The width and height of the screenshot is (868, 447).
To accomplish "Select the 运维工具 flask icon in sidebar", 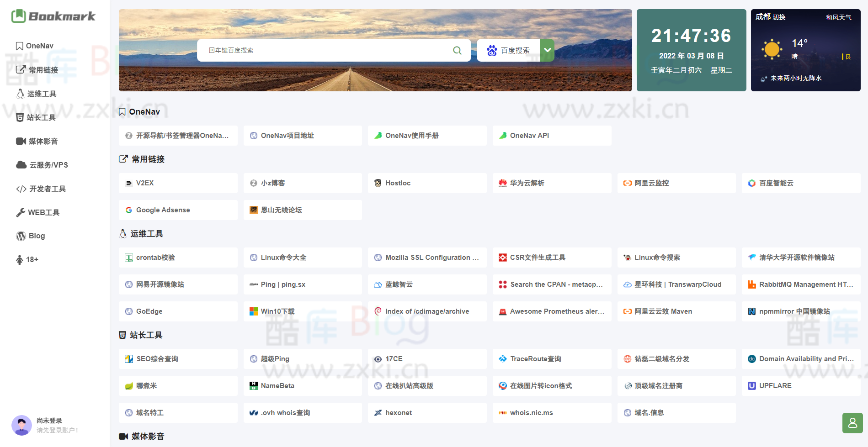I will (20, 94).
